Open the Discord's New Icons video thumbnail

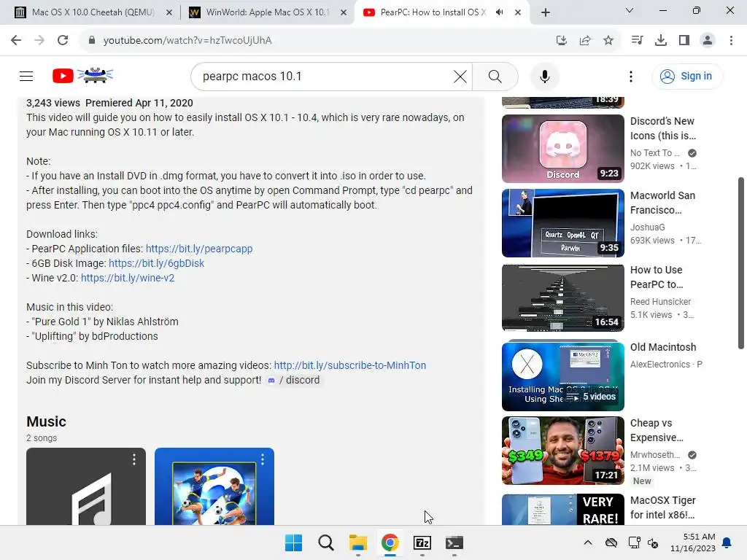coord(562,149)
